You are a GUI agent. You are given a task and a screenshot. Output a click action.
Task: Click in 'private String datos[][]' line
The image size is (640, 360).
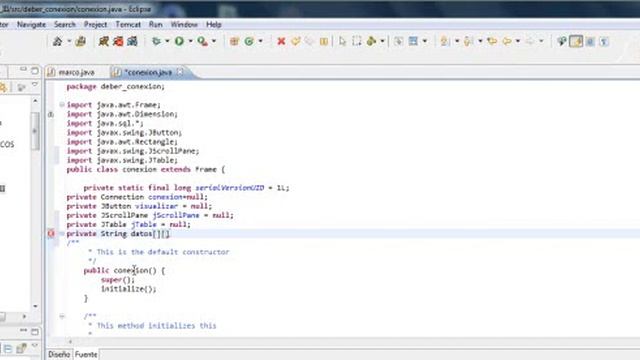pyautogui.click(x=118, y=233)
